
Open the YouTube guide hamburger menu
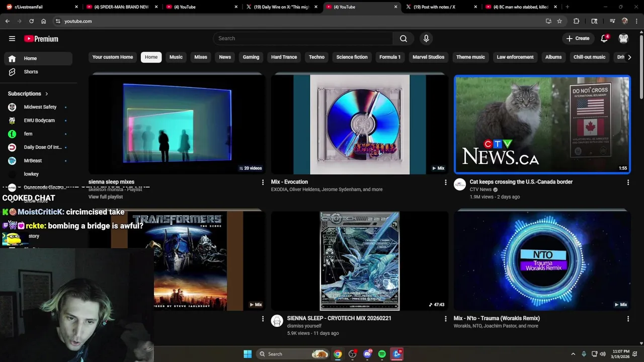click(12, 39)
